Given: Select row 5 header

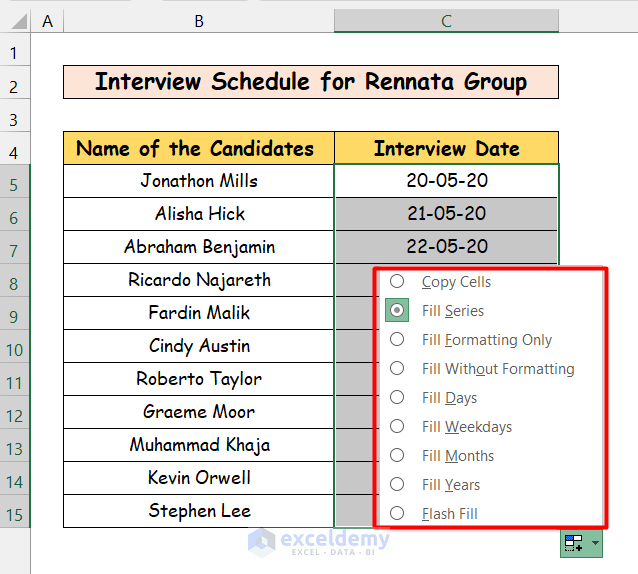Looking at the screenshot, I should pyautogui.click(x=15, y=182).
